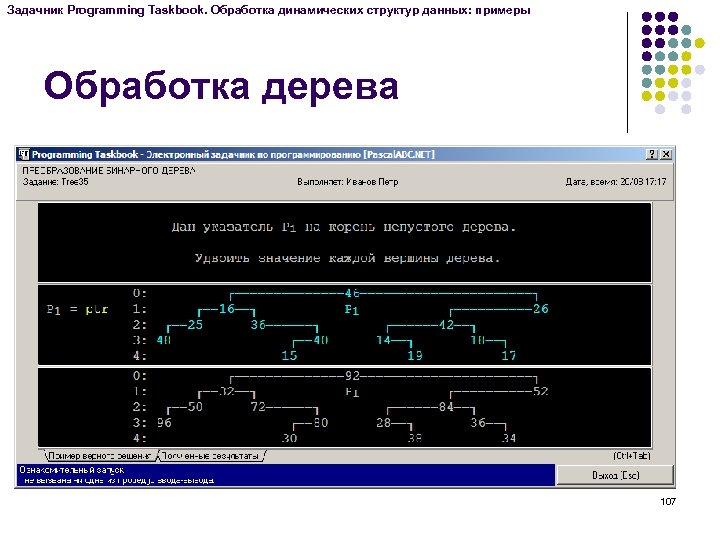Click the 'Задание: Tree35' label
This screenshot has height=540, width=720.
(56, 182)
